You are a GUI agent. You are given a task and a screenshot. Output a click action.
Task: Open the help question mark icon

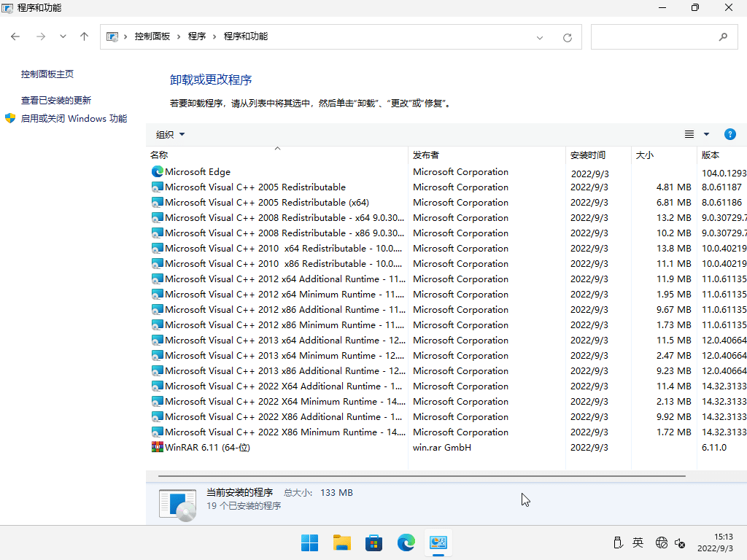coord(729,134)
